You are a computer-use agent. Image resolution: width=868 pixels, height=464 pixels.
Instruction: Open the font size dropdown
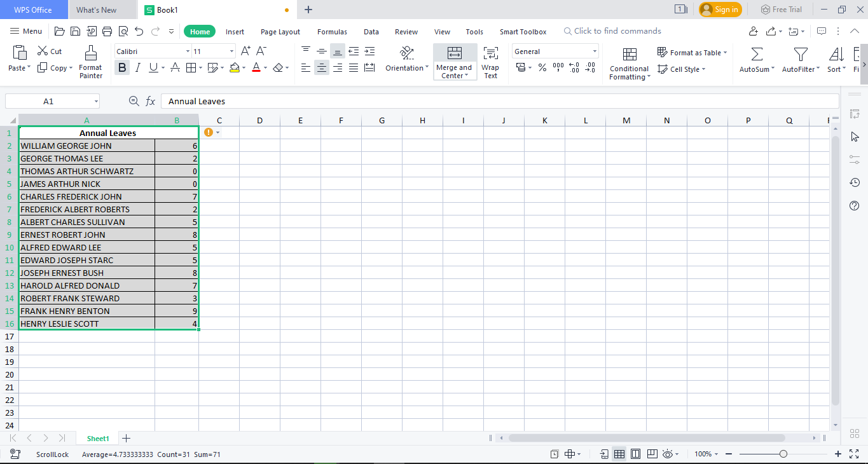pos(231,51)
